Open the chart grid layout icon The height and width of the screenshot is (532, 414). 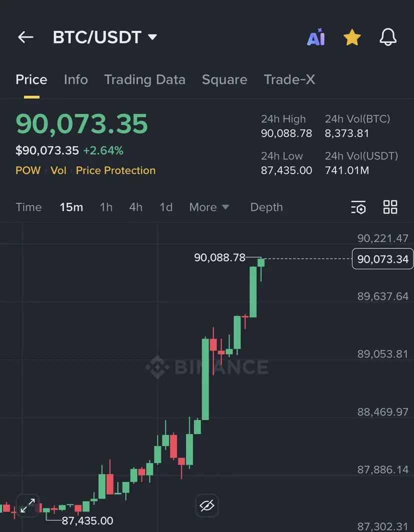(390, 207)
